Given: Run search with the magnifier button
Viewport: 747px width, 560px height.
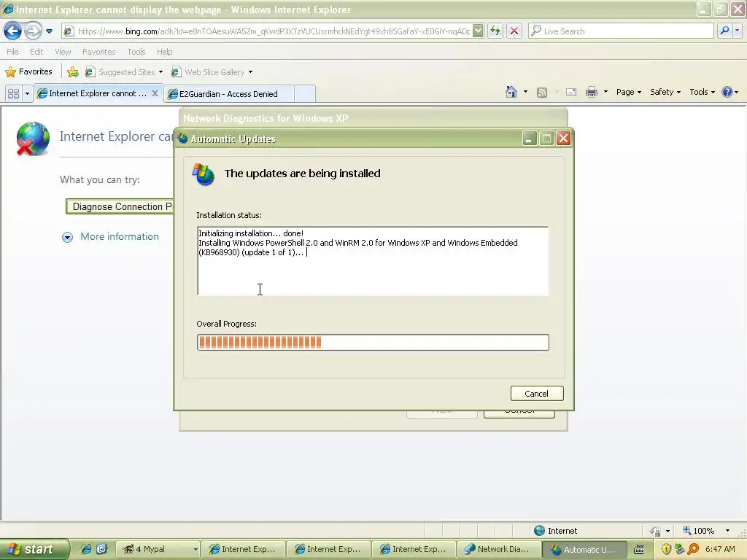Looking at the screenshot, I should pyautogui.click(x=724, y=31).
